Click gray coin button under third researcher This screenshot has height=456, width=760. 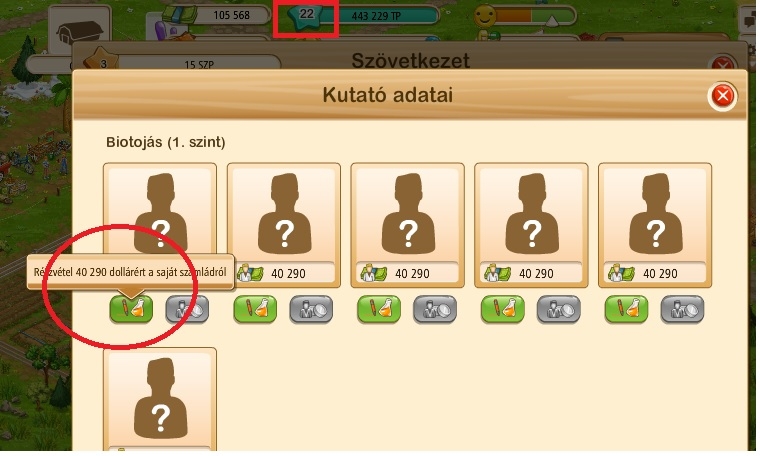click(435, 309)
